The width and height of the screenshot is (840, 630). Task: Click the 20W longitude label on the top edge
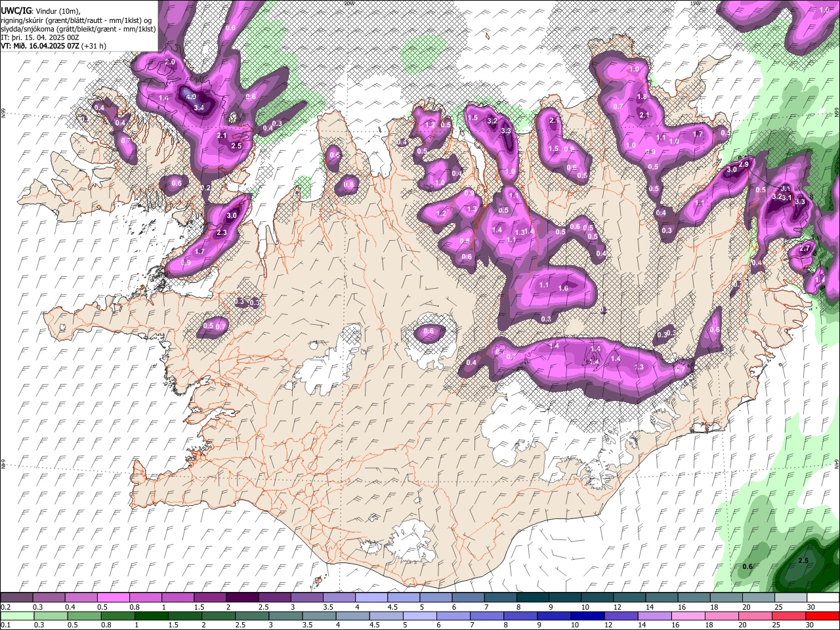[x=348, y=3]
